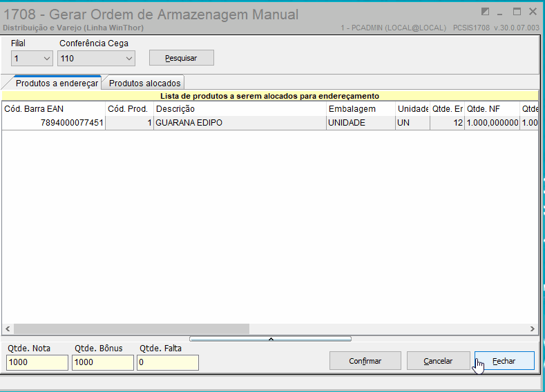The width and height of the screenshot is (545, 392).
Task: Click the horizontal scrollbar right arrow
Action: point(532,329)
